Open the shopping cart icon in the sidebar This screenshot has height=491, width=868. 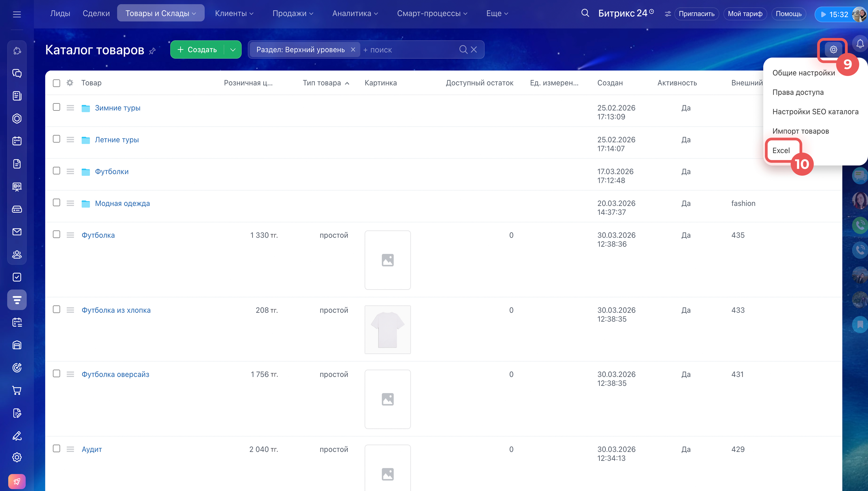17,390
